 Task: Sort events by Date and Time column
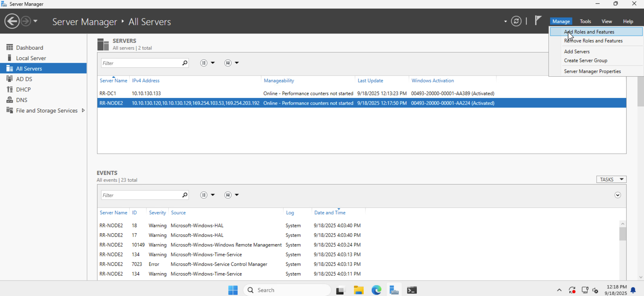coord(330,213)
